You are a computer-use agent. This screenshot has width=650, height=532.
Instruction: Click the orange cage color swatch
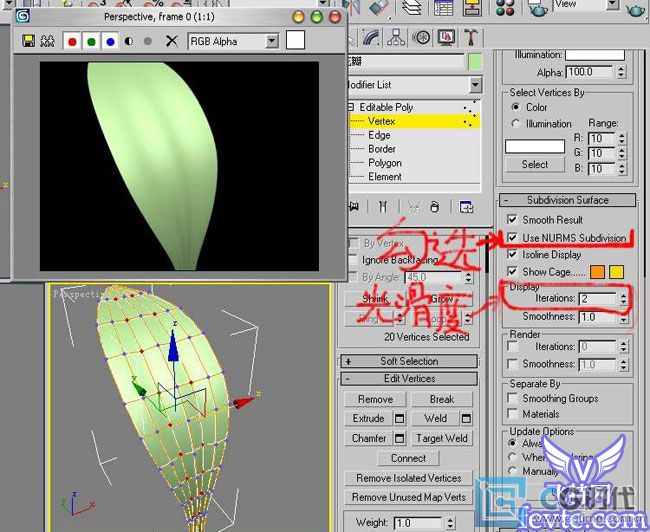click(x=597, y=272)
